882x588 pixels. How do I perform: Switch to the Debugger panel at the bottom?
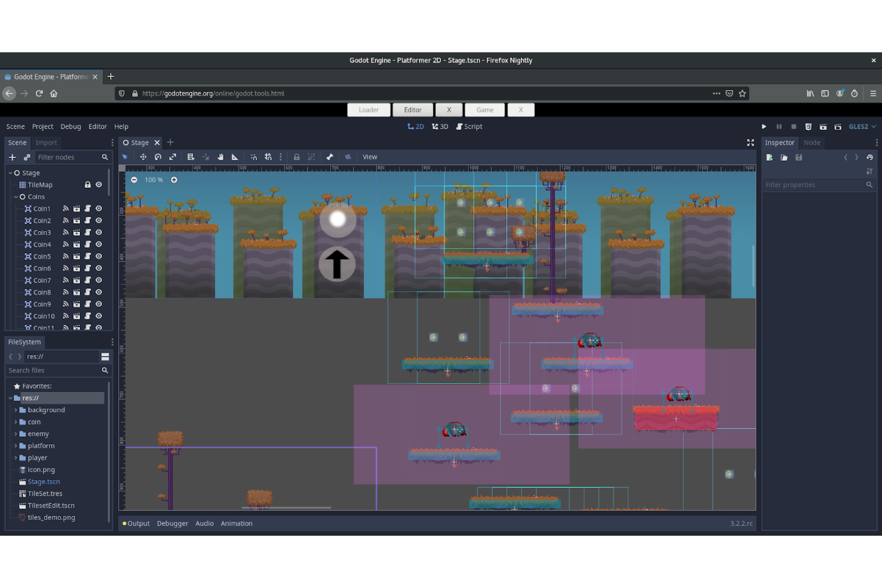pyautogui.click(x=172, y=523)
